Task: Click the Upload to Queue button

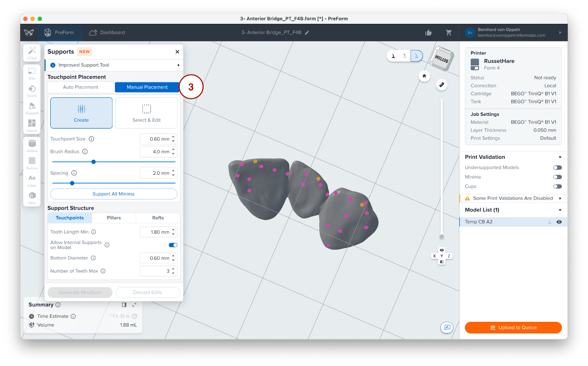Action: coord(513,327)
